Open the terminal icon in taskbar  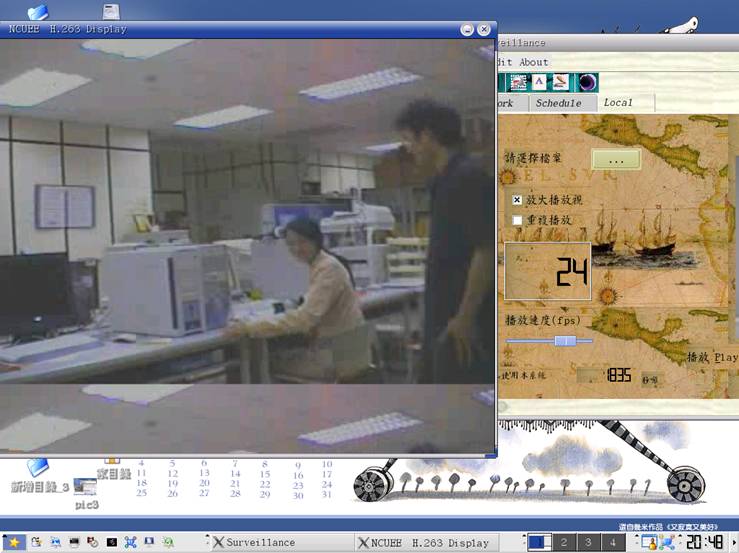(x=112, y=542)
